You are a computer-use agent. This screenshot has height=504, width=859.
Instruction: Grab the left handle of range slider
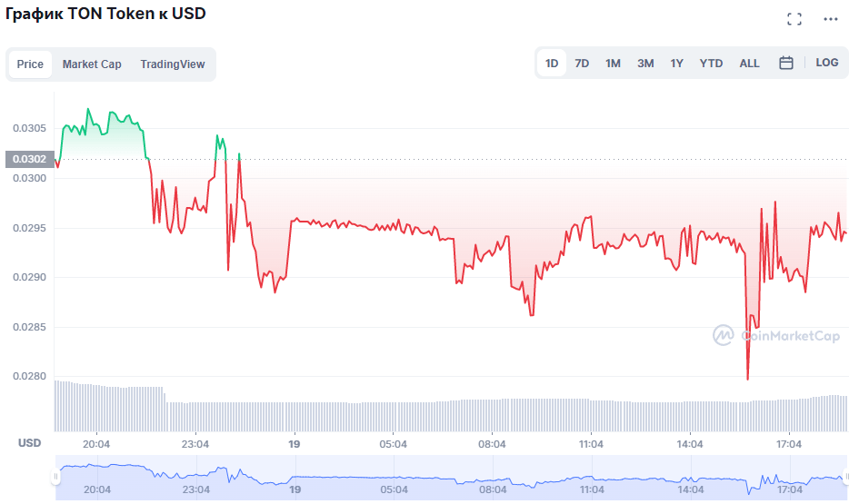click(x=55, y=477)
